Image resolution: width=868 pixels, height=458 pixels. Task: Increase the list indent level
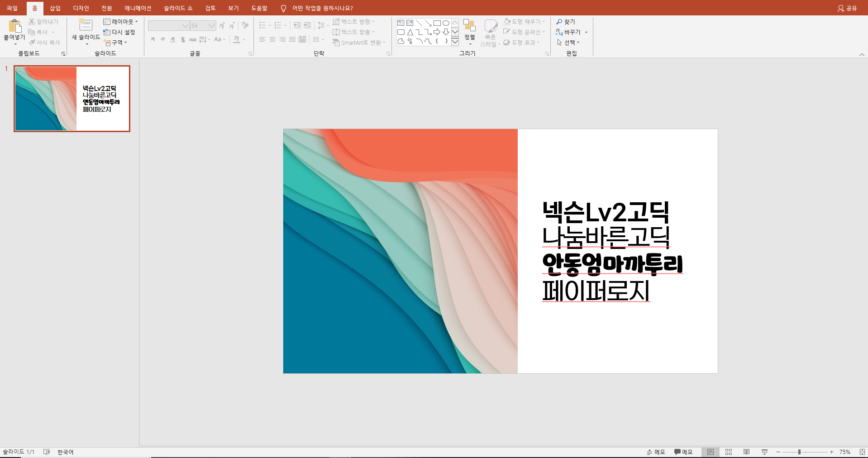coord(307,25)
